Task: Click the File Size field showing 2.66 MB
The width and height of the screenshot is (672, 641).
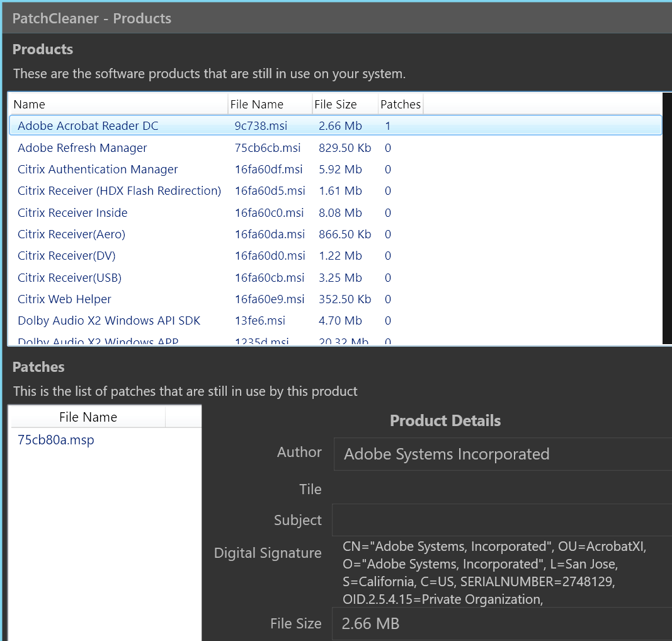Action: (502, 623)
